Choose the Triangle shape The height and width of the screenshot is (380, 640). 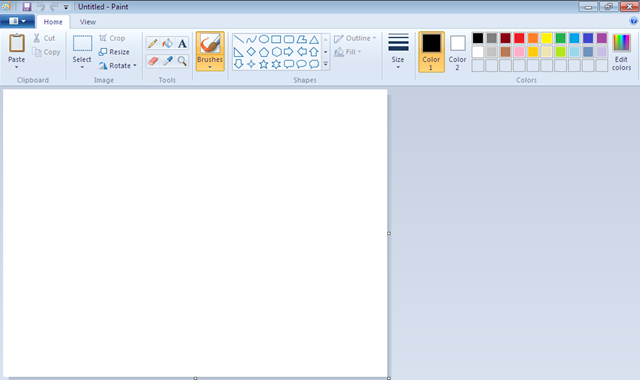[x=314, y=39]
